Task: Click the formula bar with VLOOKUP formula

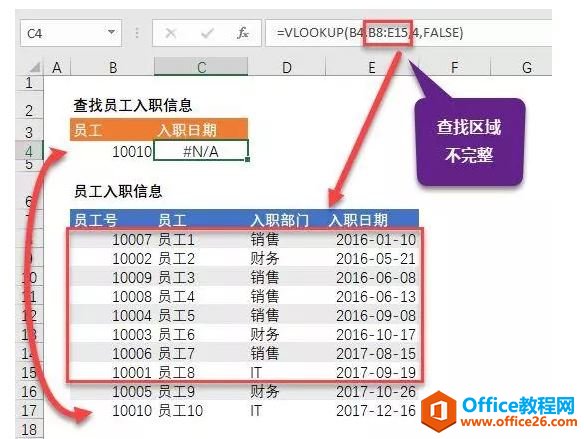Action: (408, 33)
